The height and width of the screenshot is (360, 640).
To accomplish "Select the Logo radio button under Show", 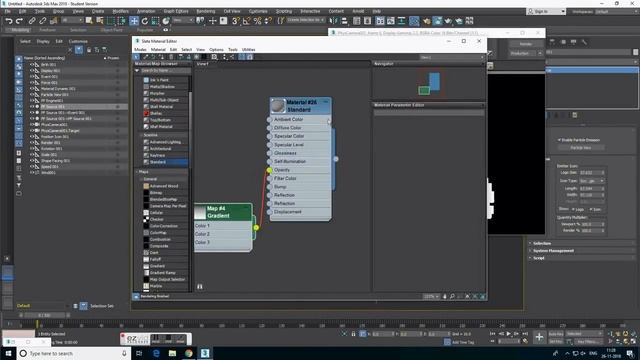I will coord(573,209).
